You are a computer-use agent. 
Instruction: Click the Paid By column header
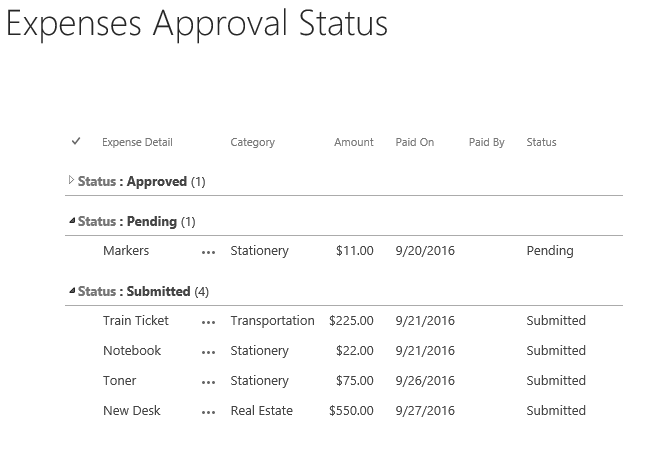point(486,142)
